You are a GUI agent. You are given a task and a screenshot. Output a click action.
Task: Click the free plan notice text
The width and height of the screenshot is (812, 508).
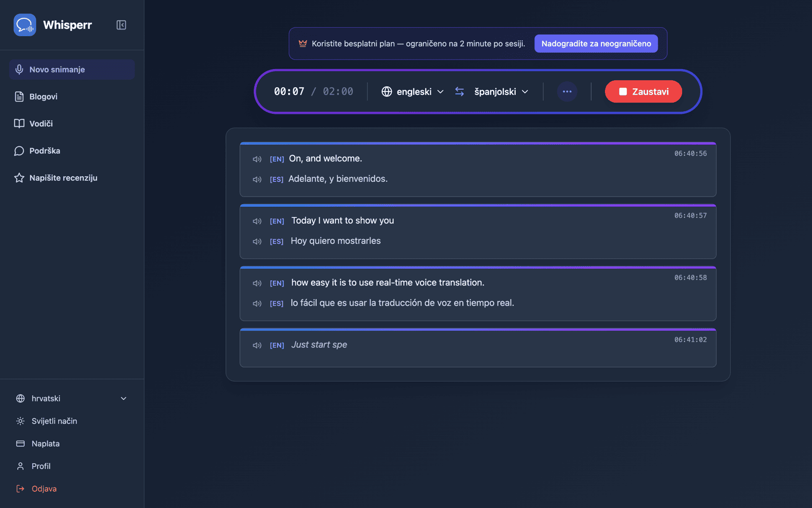(x=418, y=44)
